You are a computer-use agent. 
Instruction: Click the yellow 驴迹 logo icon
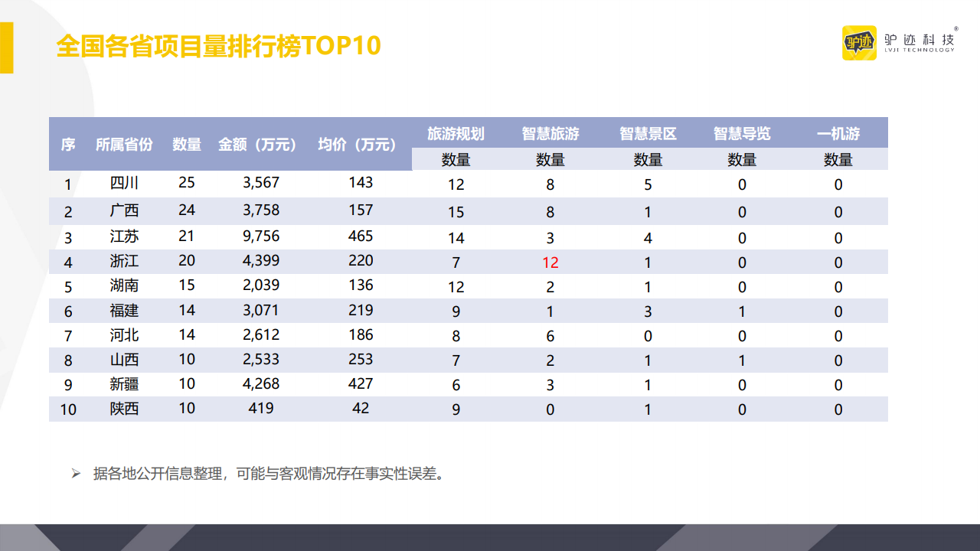859,43
